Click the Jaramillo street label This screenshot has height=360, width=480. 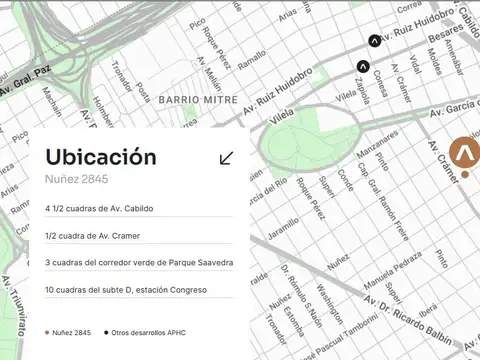(283, 229)
